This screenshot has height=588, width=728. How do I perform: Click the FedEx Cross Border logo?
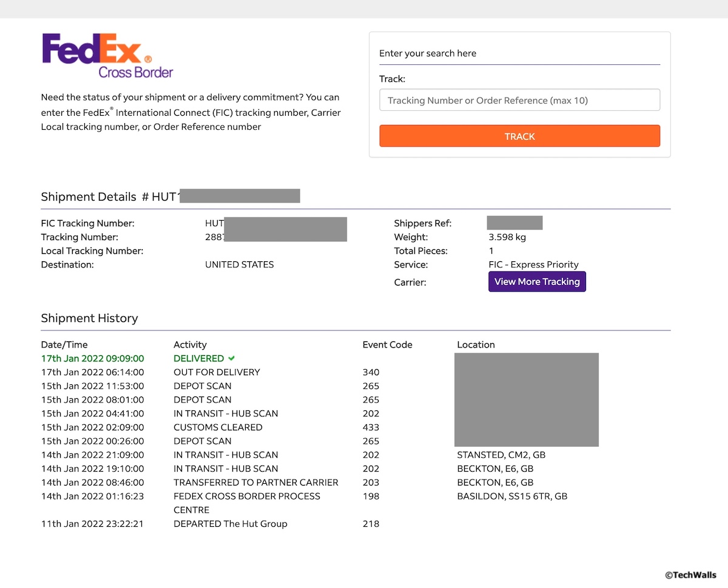coord(107,56)
